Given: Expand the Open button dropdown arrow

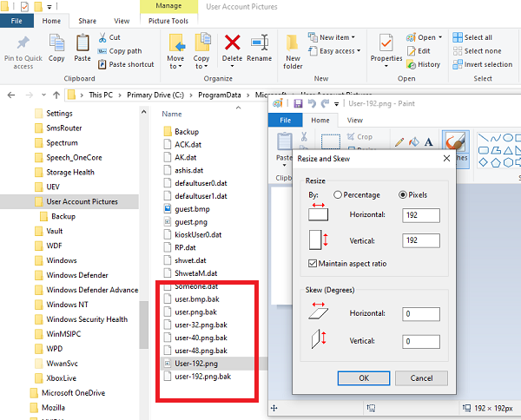Looking at the screenshot, I should click(440, 37).
